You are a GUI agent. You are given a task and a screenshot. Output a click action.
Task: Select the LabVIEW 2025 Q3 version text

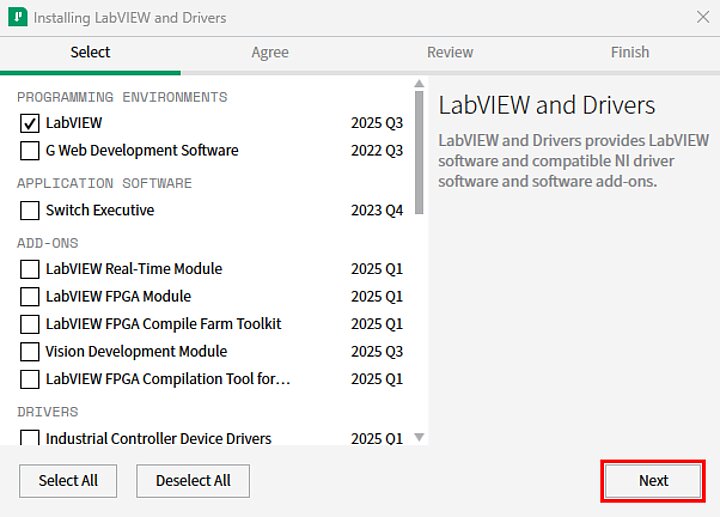pos(377,123)
